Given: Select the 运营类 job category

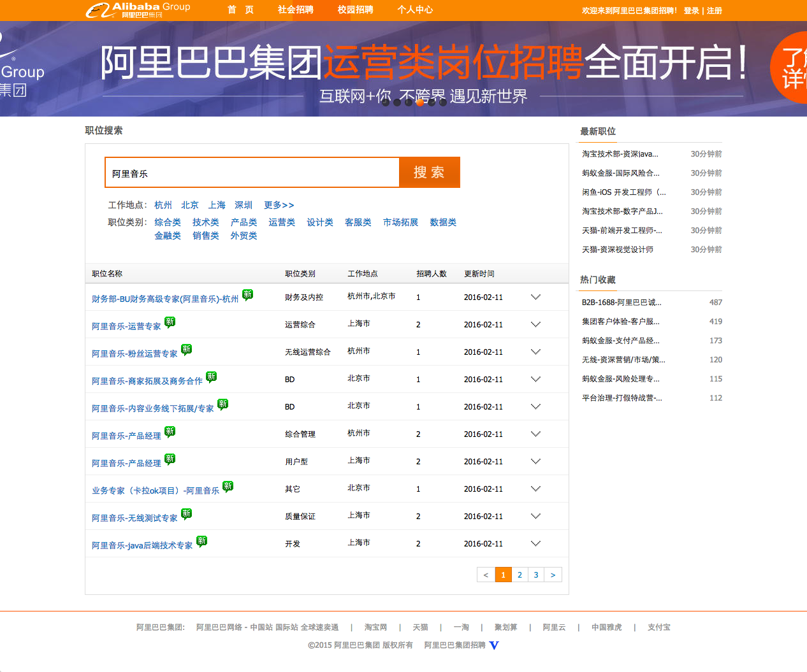Looking at the screenshot, I should [282, 222].
